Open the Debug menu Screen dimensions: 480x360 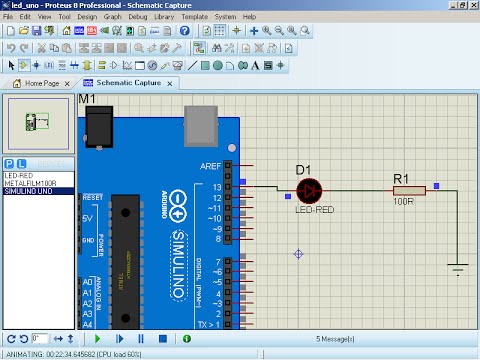pos(138,17)
